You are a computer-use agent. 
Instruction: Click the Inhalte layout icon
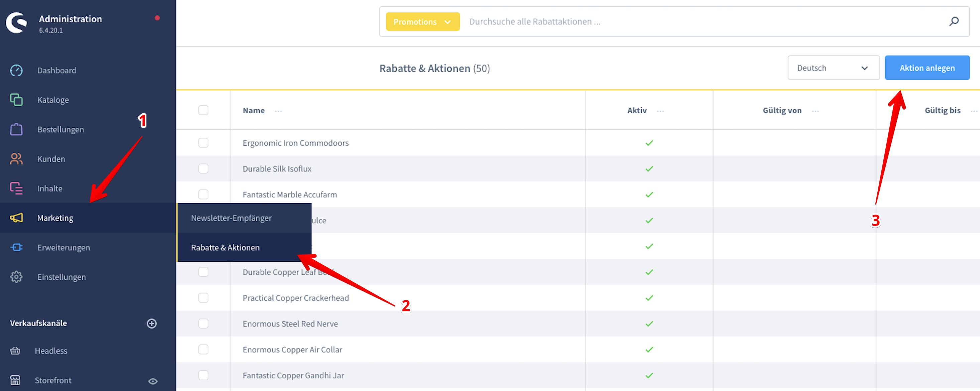tap(16, 188)
